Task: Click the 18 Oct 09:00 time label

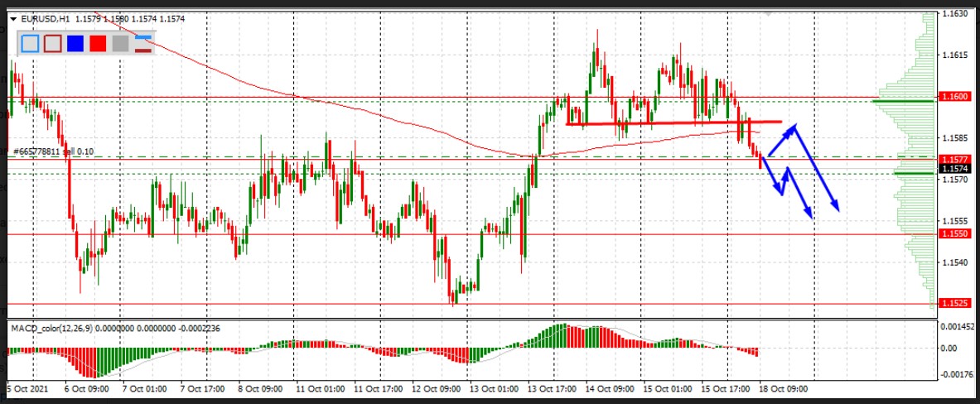Action: (784, 388)
